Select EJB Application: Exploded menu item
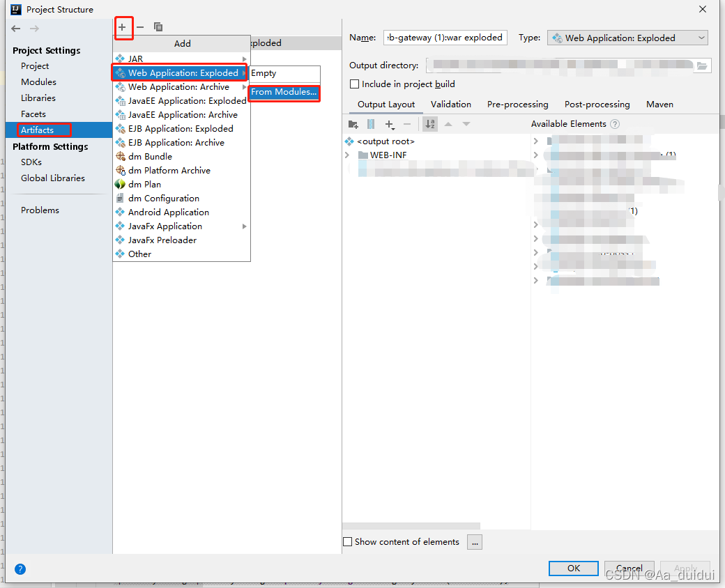The image size is (725, 588). (x=181, y=128)
